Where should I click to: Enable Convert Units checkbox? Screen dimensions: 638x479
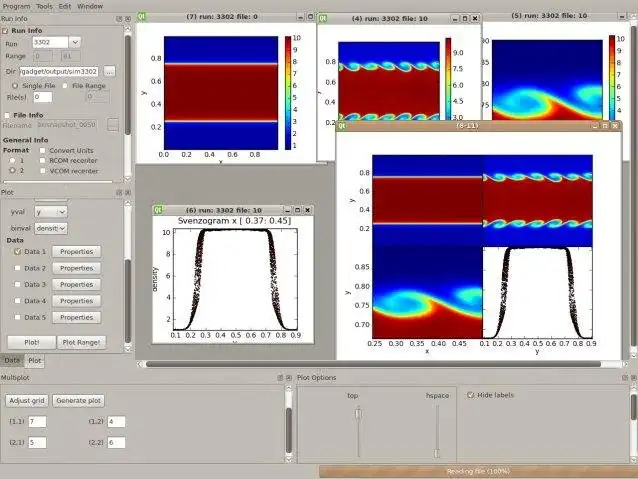point(42,150)
